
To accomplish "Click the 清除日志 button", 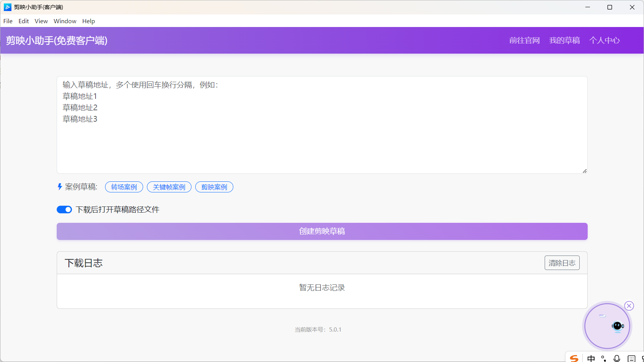I will pyautogui.click(x=562, y=263).
